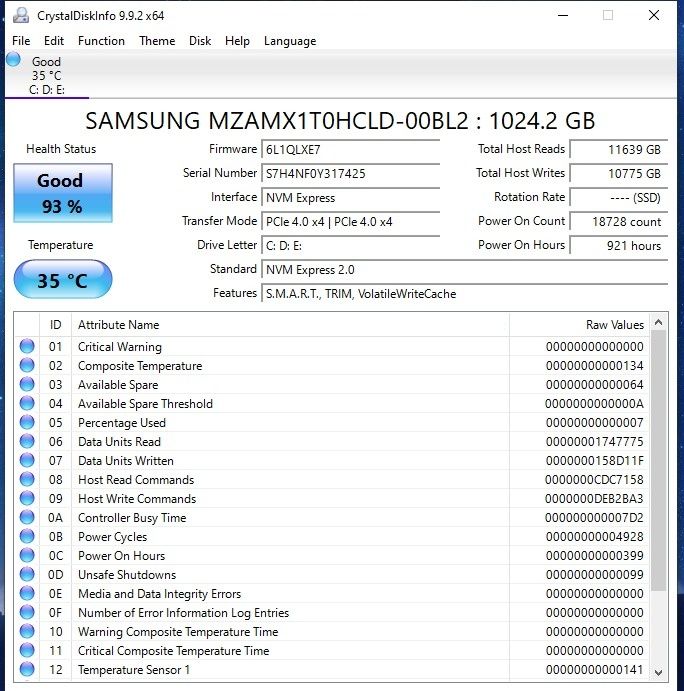Click the Attribute Name column header
Screen dimensions: 684x691
290,325
